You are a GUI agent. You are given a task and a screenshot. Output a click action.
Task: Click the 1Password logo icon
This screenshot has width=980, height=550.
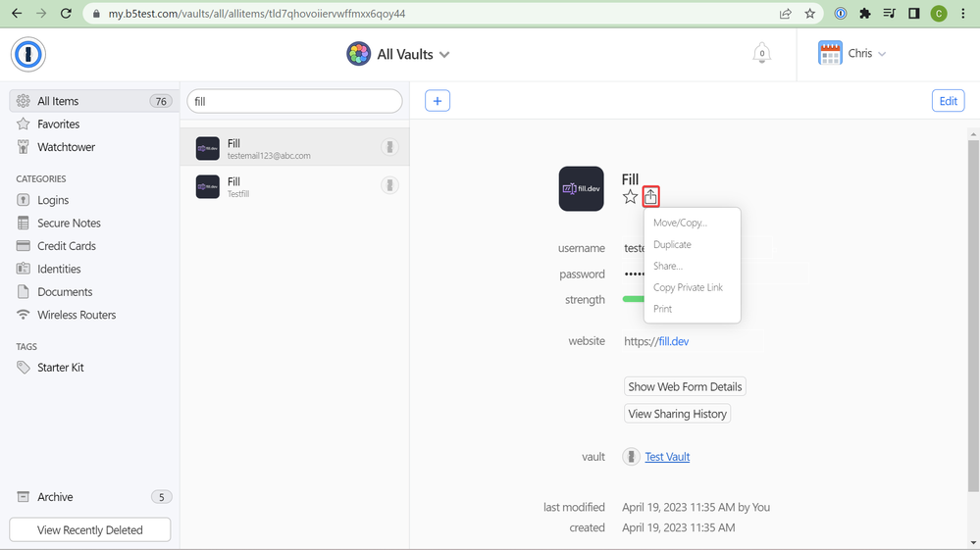(28, 55)
